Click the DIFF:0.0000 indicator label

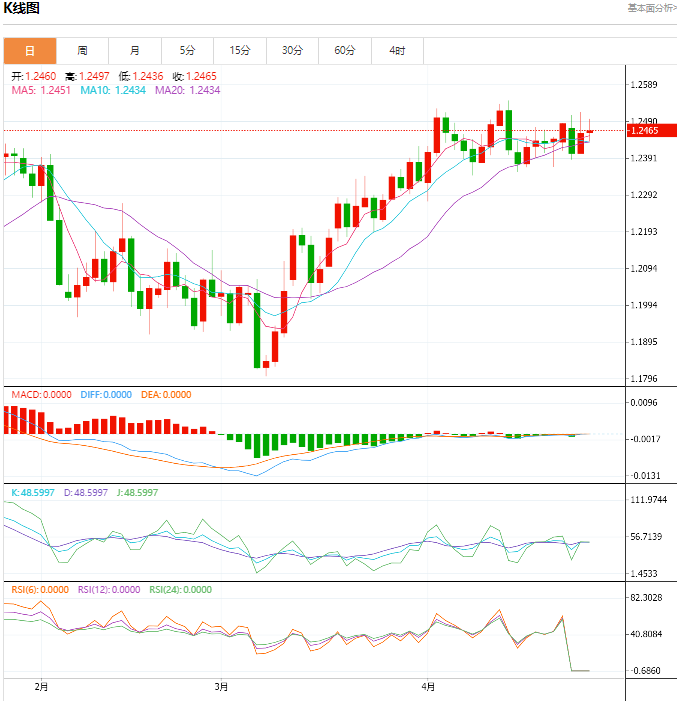(x=106, y=395)
